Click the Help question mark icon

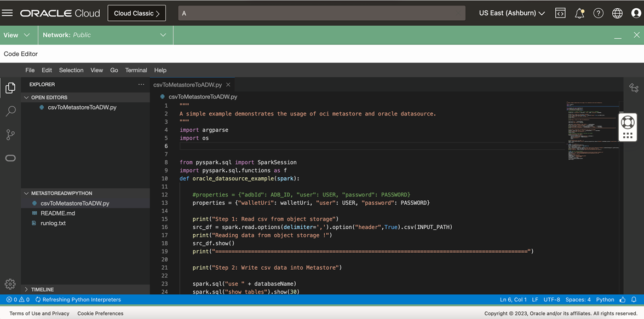[598, 13]
